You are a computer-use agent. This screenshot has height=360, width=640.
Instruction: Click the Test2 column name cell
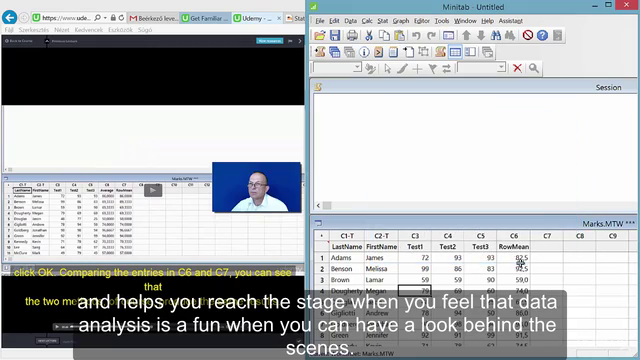pos(448,247)
